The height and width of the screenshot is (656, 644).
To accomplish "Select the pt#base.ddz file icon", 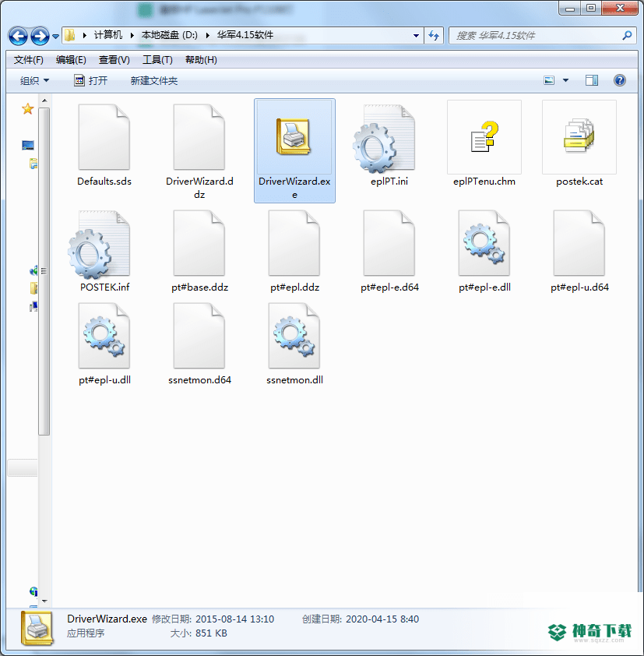I will pos(199,243).
